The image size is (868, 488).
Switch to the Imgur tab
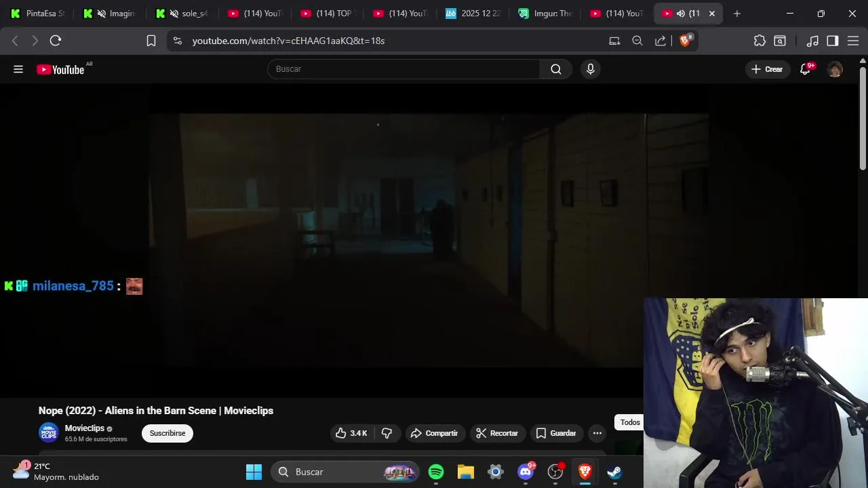click(545, 14)
